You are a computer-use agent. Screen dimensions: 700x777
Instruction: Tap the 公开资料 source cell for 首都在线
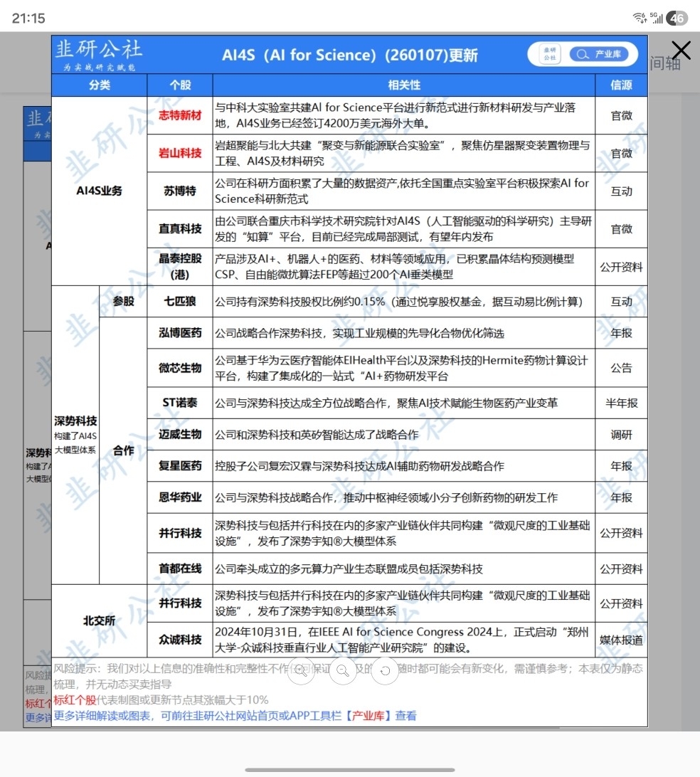621,569
